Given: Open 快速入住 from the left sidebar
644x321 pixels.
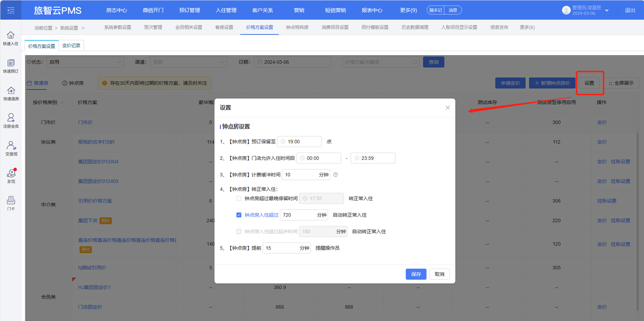Looking at the screenshot, I should pyautogui.click(x=11, y=39).
